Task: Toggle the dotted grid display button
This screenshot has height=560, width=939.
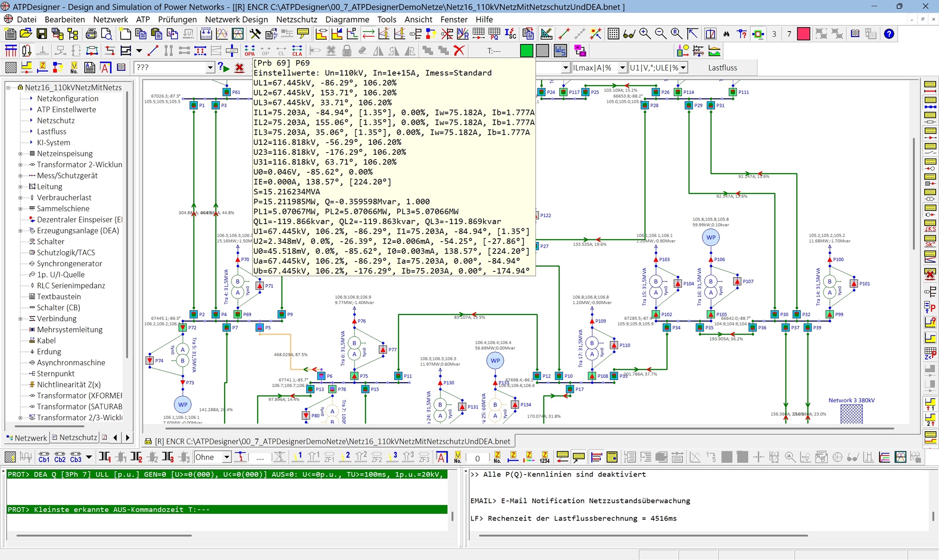Action: [x=613, y=34]
